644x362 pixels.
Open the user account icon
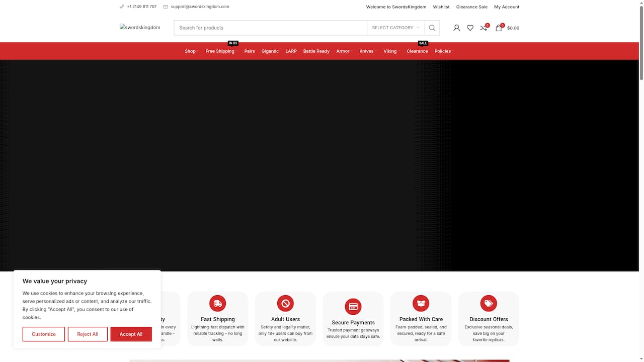pos(456,28)
